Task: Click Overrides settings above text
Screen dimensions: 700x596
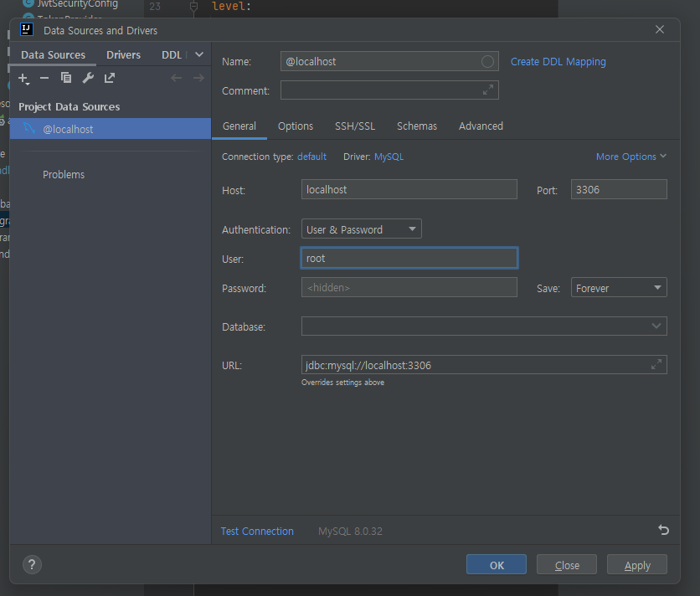Action: [342, 383]
